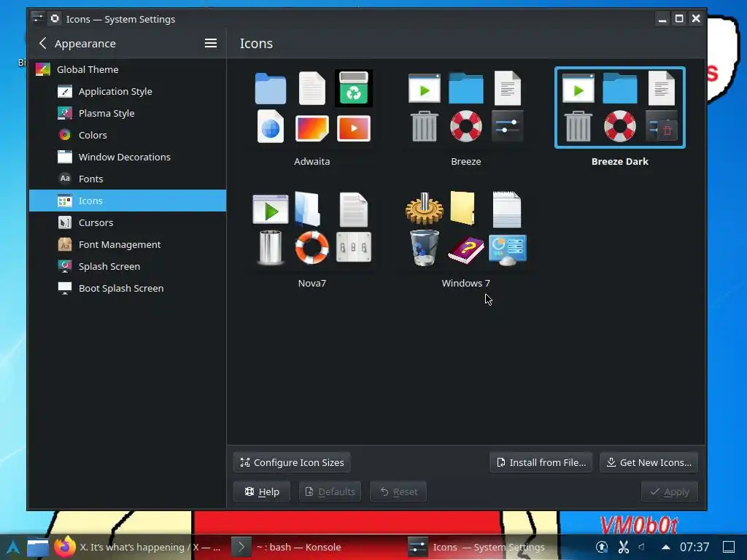Click the Global Theme icon in the sidebar
This screenshot has width=747, height=560.
[43, 69]
